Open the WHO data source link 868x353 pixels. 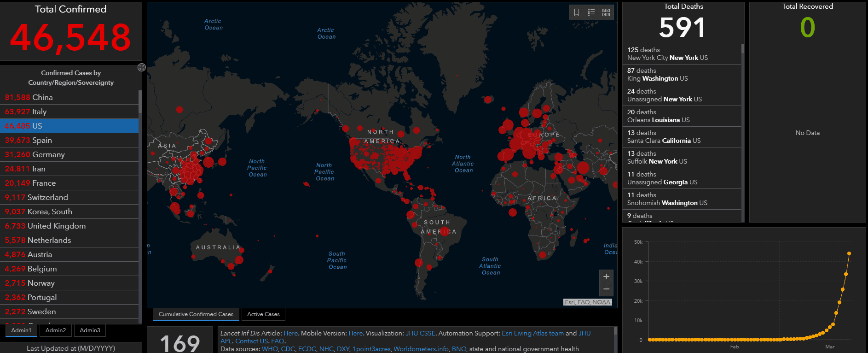270,349
